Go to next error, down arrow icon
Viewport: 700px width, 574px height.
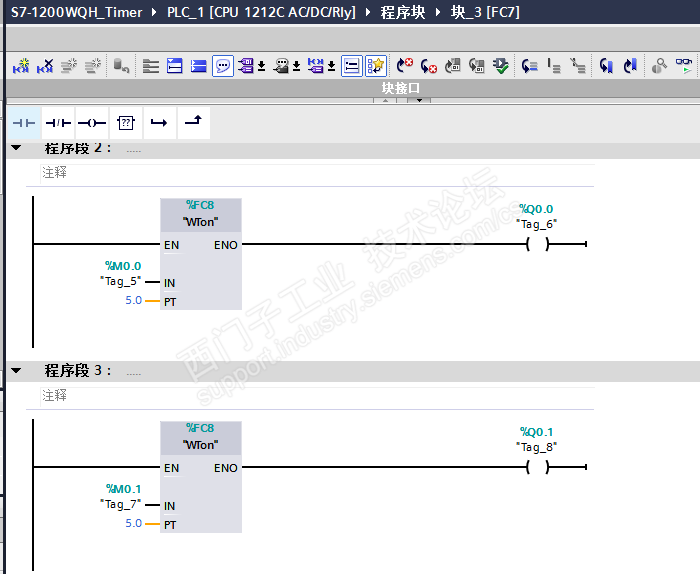429,66
